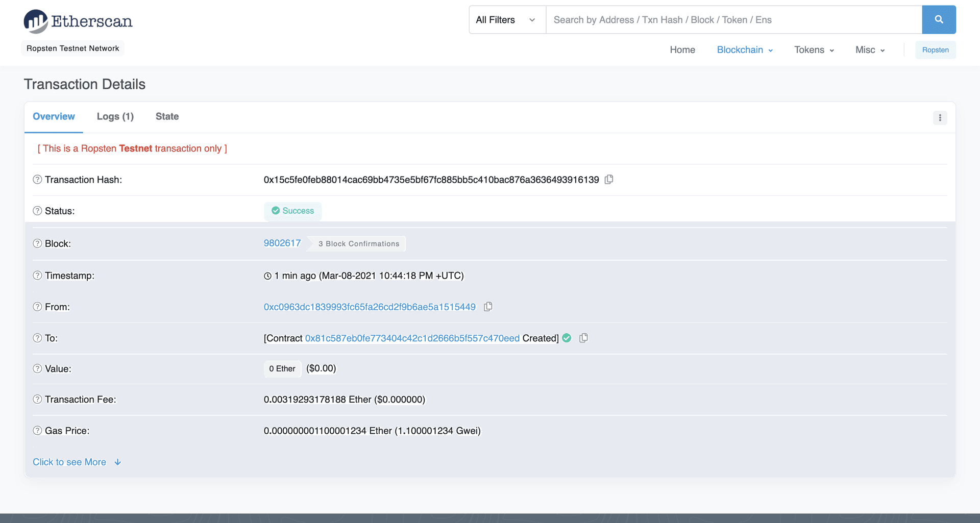Click the Etherscan logo
The height and width of the screenshot is (523, 980).
pos(78,21)
